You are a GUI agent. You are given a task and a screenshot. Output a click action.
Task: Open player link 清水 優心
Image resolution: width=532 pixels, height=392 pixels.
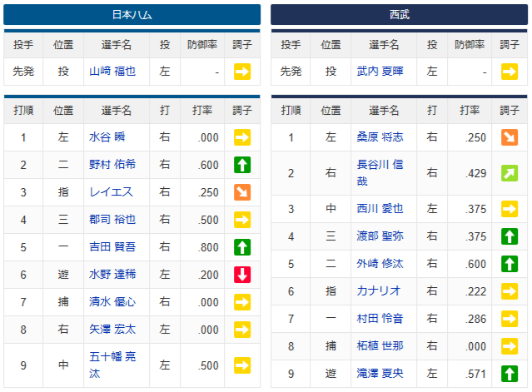pos(112,302)
